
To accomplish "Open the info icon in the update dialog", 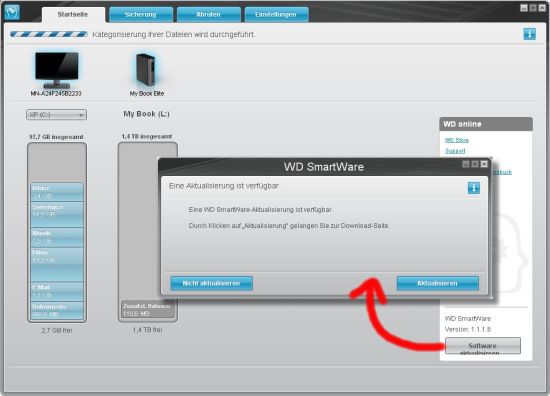I will coord(474,188).
